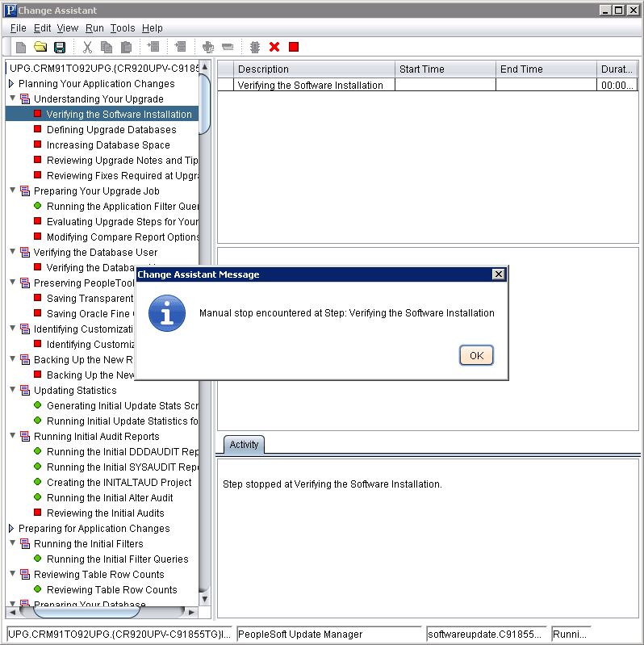This screenshot has height=645, width=644.
Task: Click the tree vertical scrollbar thumb
Action: tap(204, 103)
